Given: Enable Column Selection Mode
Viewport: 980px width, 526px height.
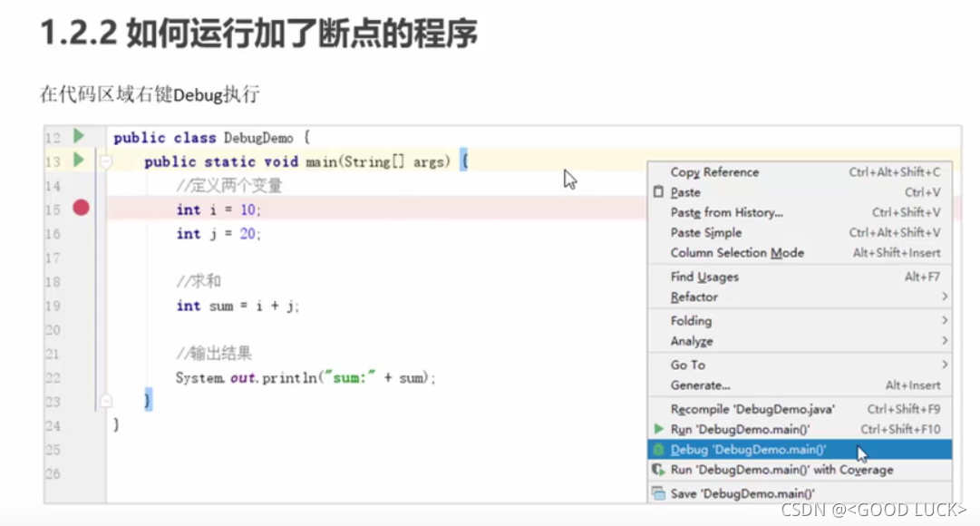Looking at the screenshot, I should coord(800,253).
